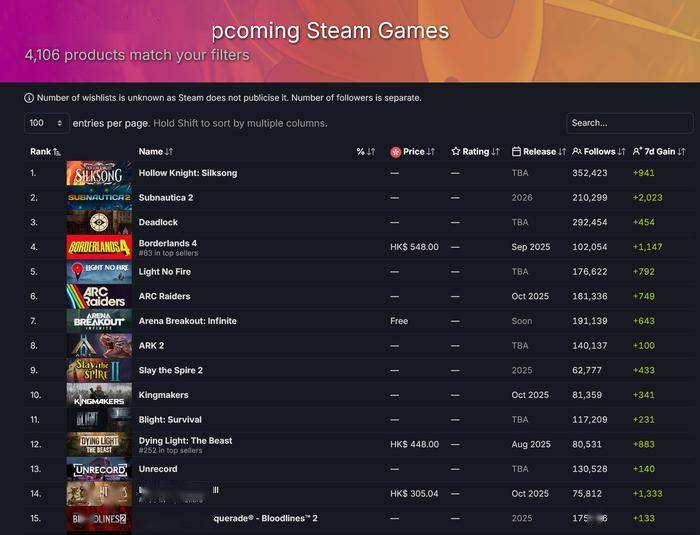
Task: Open Arena Breakout: Infinite game link
Action: (x=188, y=321)
